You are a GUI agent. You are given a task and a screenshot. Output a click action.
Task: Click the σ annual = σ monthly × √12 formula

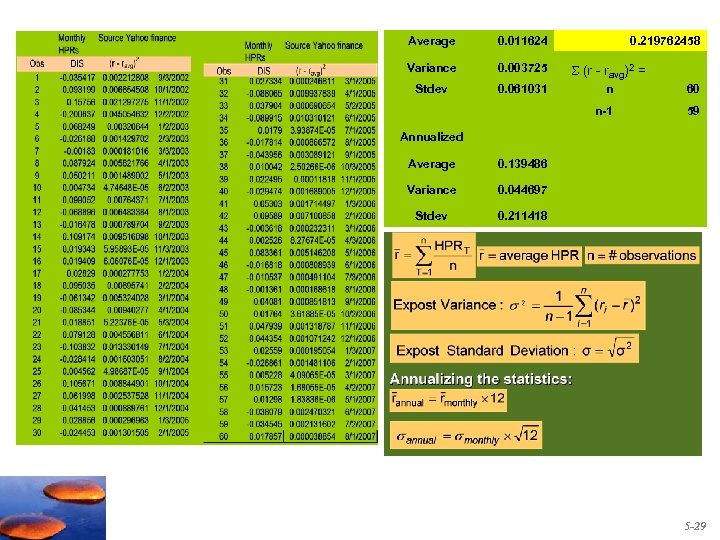tap(466, 435)
